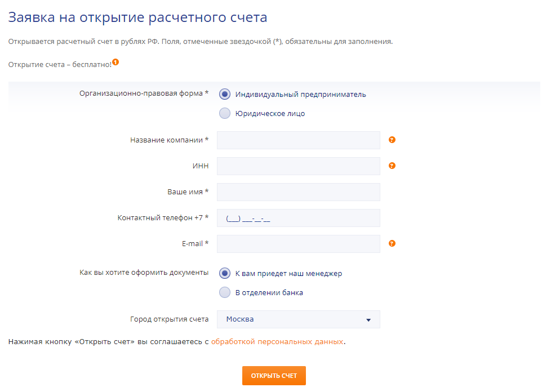Click the Ваше имя text field
This screenshot has height=392, width=551.
298,191
